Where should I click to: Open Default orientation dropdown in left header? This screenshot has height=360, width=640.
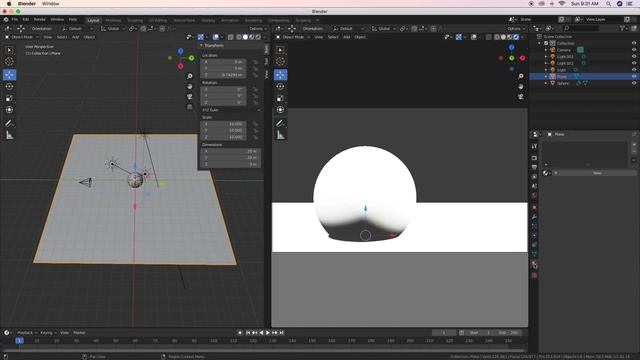click(x=78, y=29)
